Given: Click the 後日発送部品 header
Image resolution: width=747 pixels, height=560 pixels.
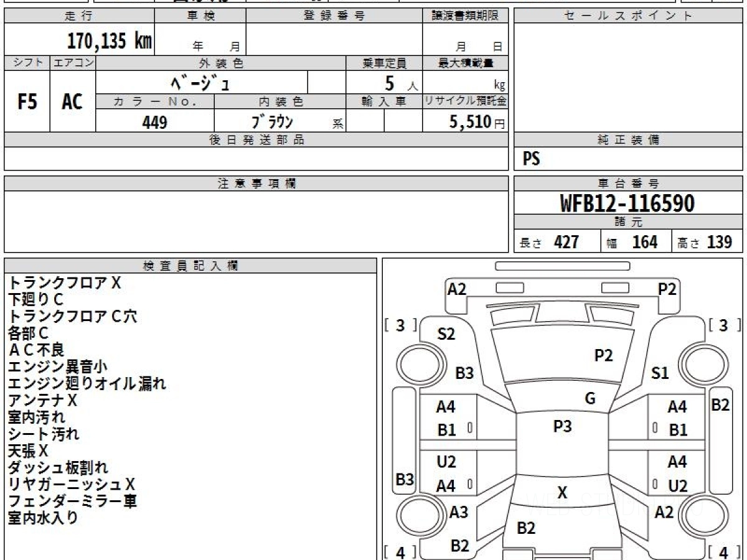Looking at the screenshot, I should (256, 140).
